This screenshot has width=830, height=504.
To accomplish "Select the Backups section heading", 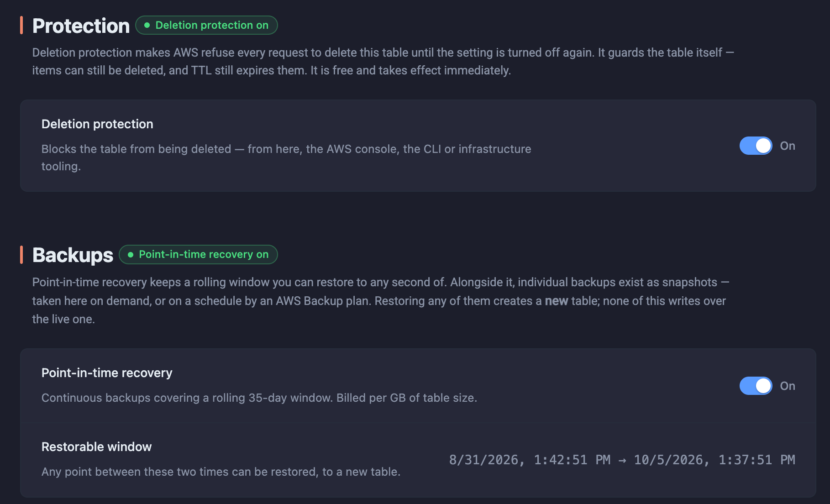I will click(x=73, y=255).
